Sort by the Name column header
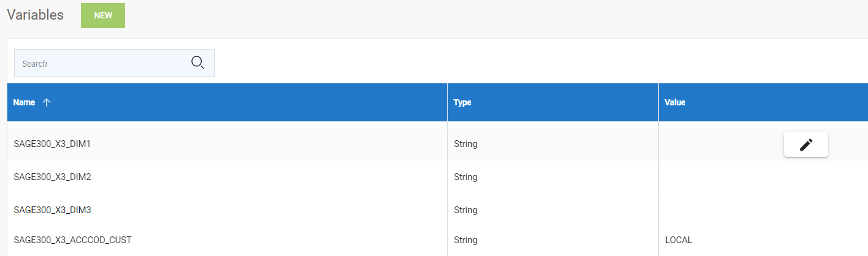Viewport: 868px width, 256px height. [25, 102]
